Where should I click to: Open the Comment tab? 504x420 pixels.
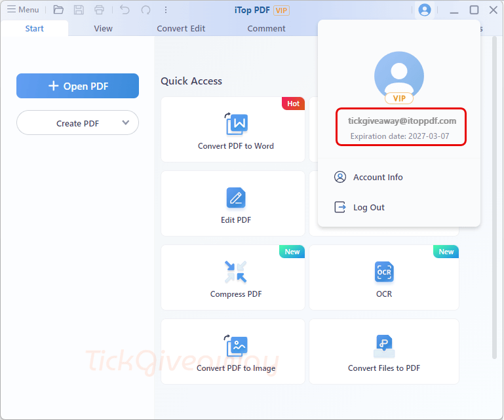[x=266, y=28]
